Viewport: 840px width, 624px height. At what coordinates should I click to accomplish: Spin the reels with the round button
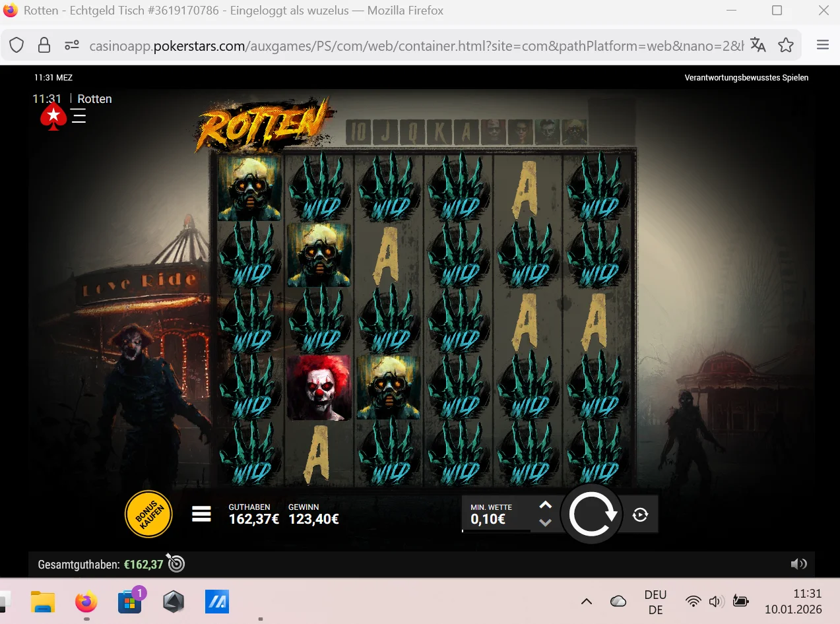[x=592, y=515]
